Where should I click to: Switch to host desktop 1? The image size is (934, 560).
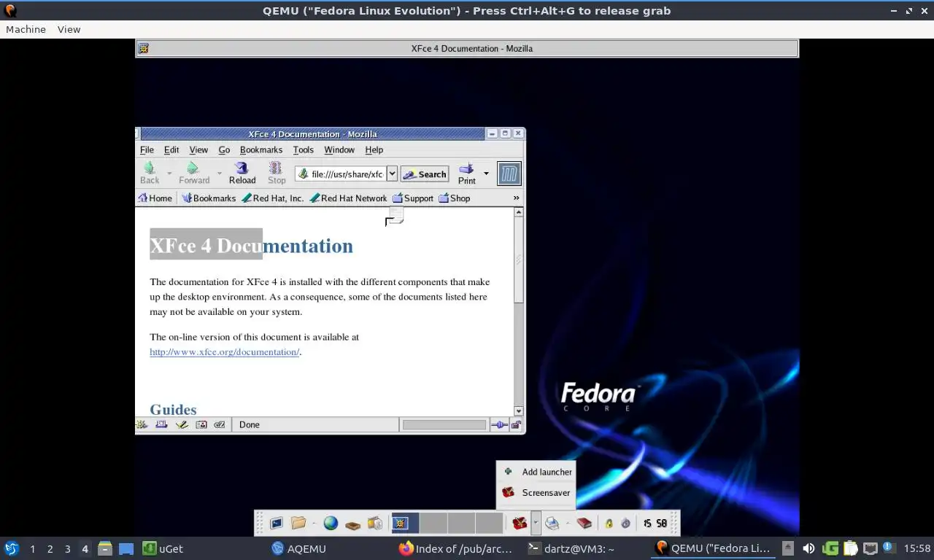click(32, 549)
